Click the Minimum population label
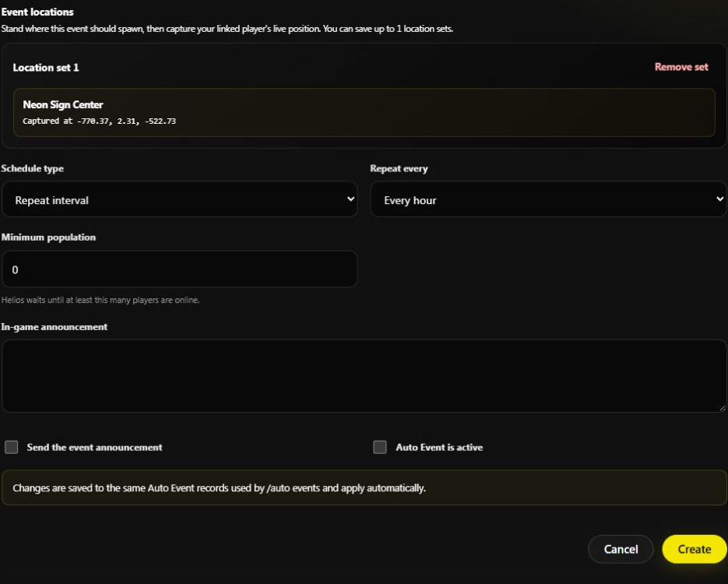The height and width of the screenshot is (584, 728). (48, 237)
